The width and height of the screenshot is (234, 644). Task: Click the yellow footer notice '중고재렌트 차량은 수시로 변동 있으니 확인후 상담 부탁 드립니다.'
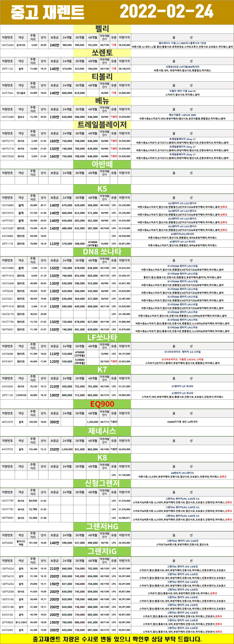point(117,639)
